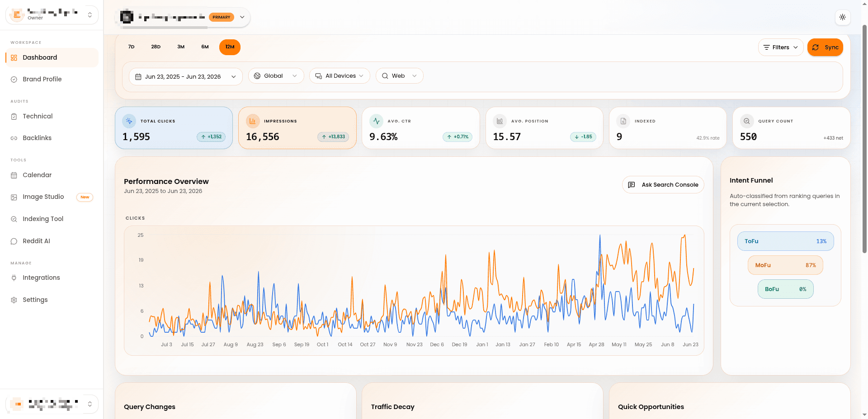Click the filter lines icon
This screenshot has height=419, width=868.
click(x=767, y=47)
